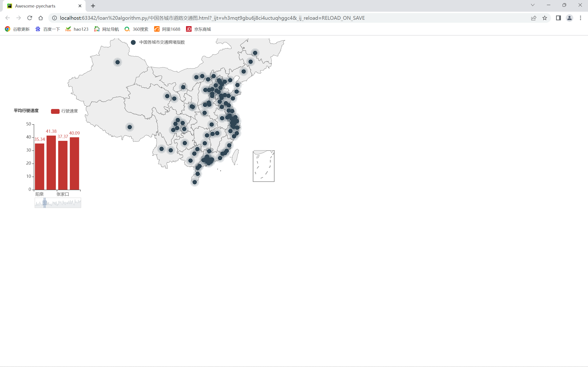The height and width of the screenshot is (367, 588).
Task: Bookmark this page with the star icon
Action: 545,18
